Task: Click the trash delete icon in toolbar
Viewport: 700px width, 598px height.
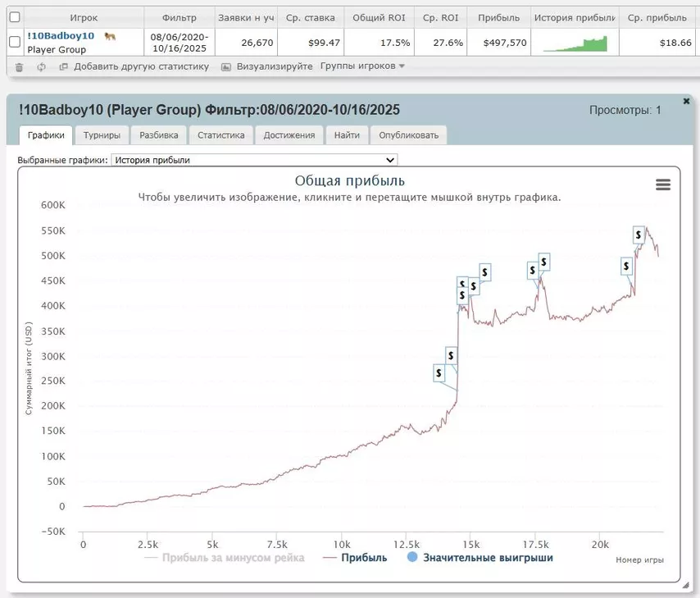Action: click(20, 66)
